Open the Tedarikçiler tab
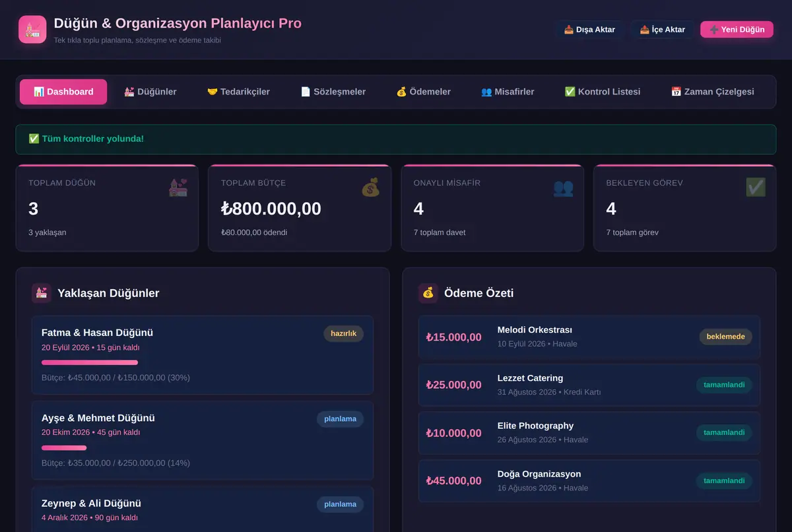Screen dimensions: 792x532 (238, 92)
